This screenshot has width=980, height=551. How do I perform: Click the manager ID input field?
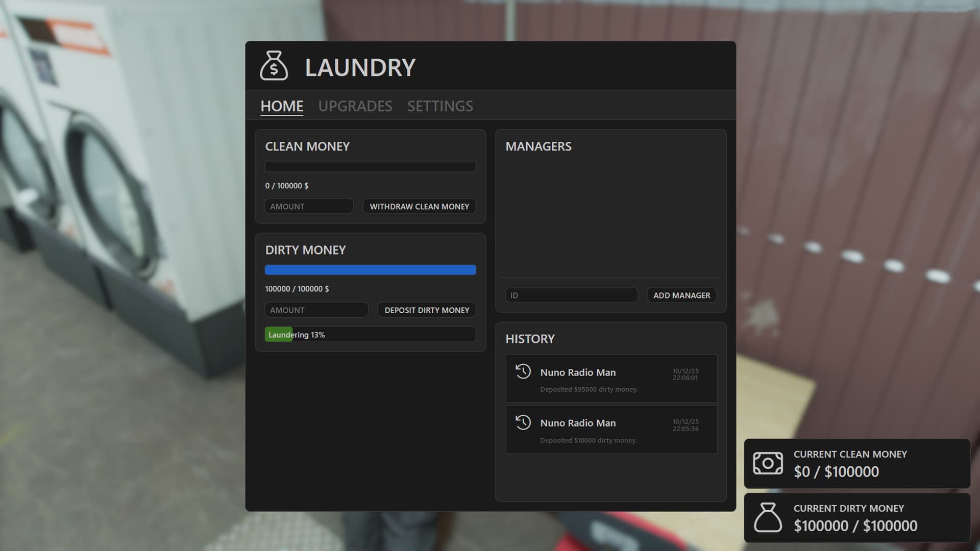click(571, 295)
